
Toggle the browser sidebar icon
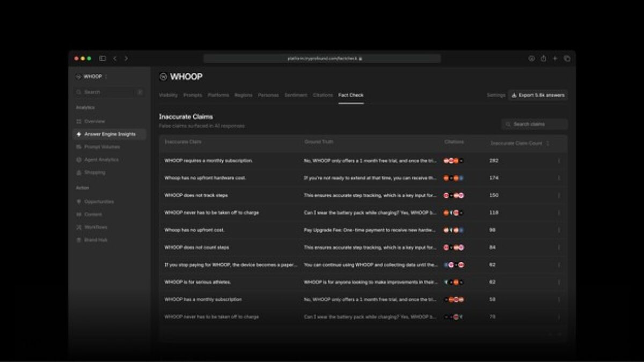(103, 58)
